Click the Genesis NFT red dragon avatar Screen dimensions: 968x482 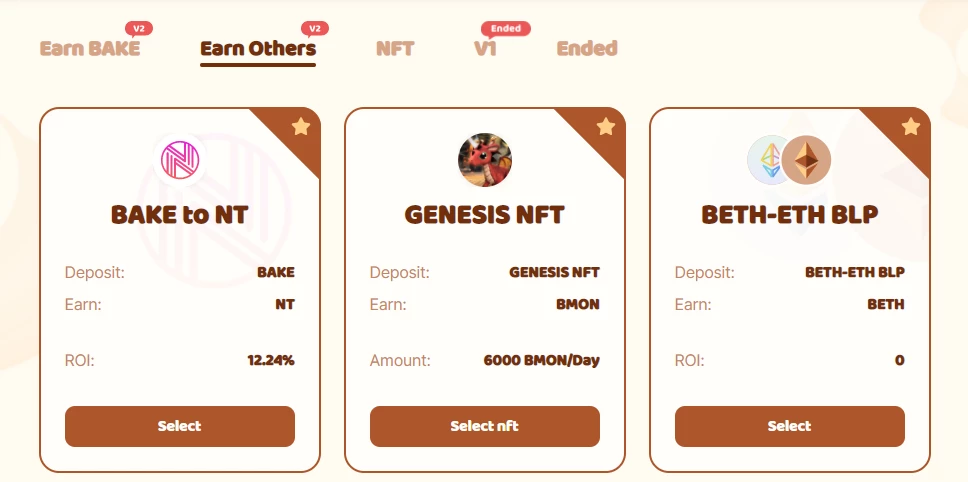click(485, 160)
